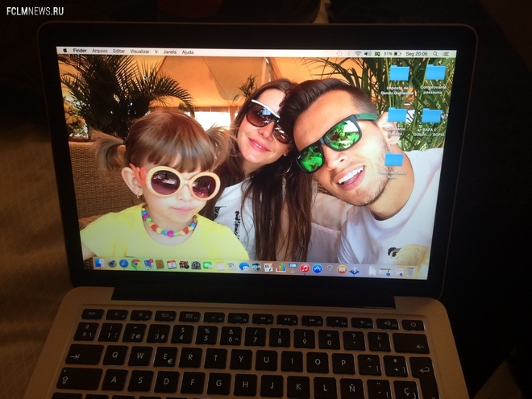Select the Imposto de Renda Guilherme folder
The height and width of the screenshot is (399, 532).
pos(399,74)
